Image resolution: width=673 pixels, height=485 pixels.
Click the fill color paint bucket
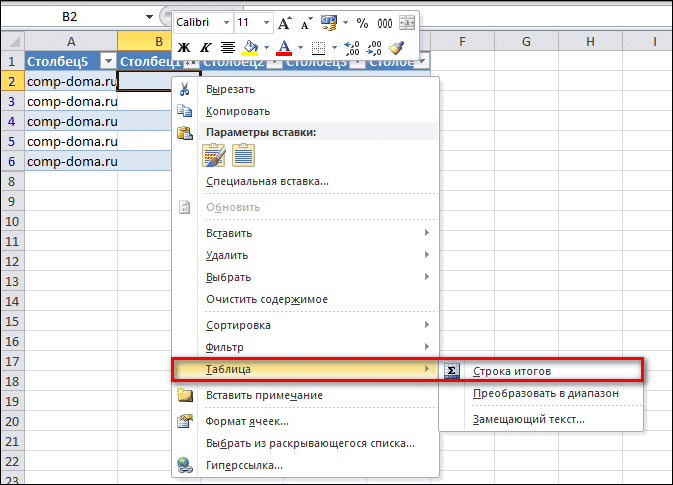[251, 47]
